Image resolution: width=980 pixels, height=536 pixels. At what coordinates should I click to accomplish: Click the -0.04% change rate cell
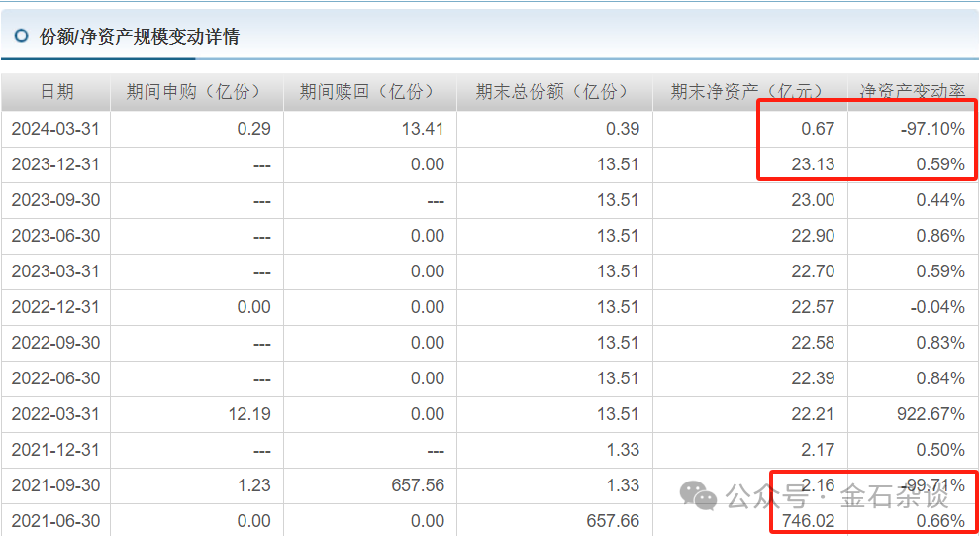coord(937,307)
